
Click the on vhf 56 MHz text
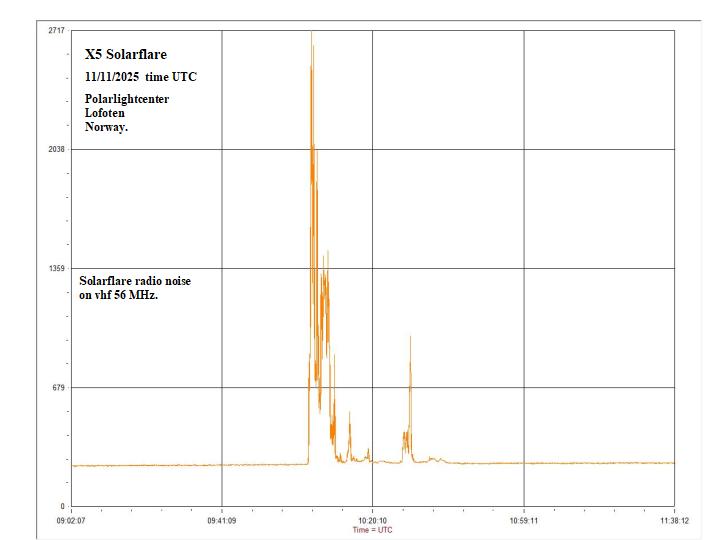point(119,295)
